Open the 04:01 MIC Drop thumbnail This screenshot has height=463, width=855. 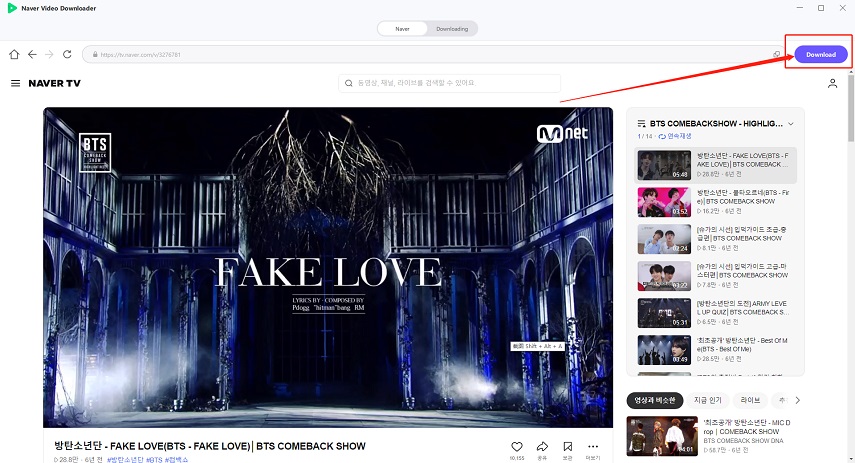pos(662,436)
